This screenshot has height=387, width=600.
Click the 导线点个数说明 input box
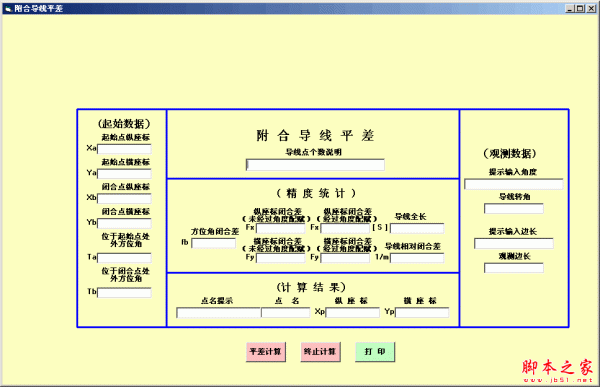click(315, 165)
